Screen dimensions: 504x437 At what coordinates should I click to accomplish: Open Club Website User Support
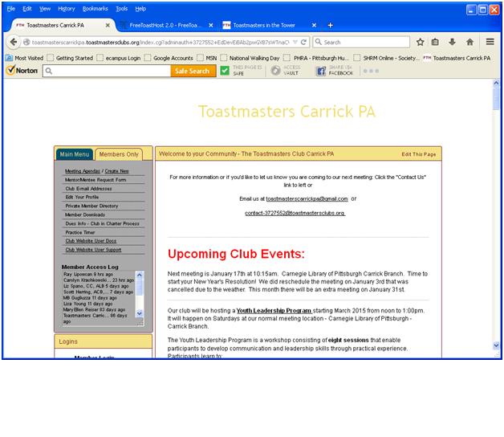(93, 250)
